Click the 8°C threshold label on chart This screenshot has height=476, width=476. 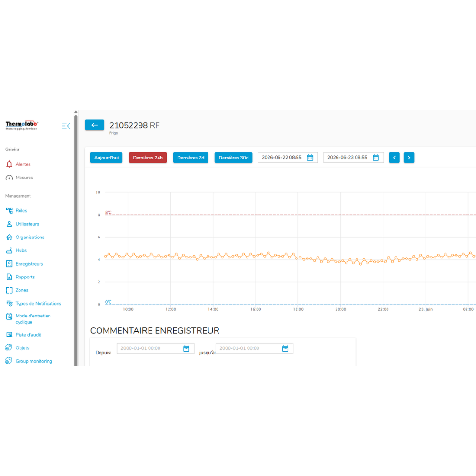coord(109,212)
